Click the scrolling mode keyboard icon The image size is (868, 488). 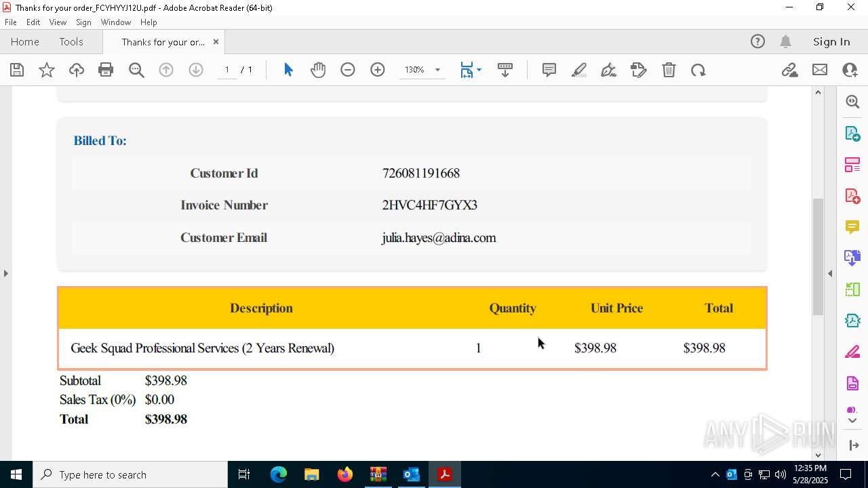pos(505,70)
